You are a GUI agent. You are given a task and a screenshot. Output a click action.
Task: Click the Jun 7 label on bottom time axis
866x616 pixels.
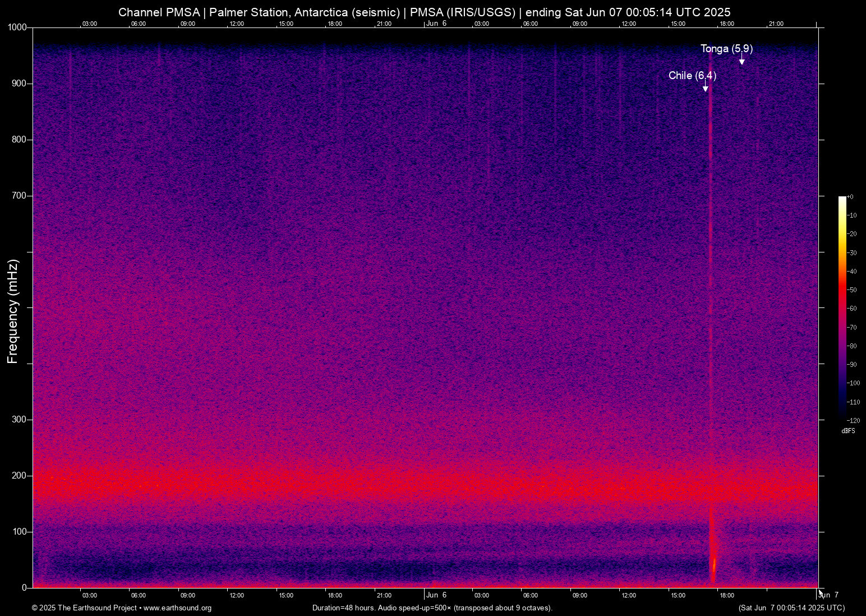tap(829, 595)
